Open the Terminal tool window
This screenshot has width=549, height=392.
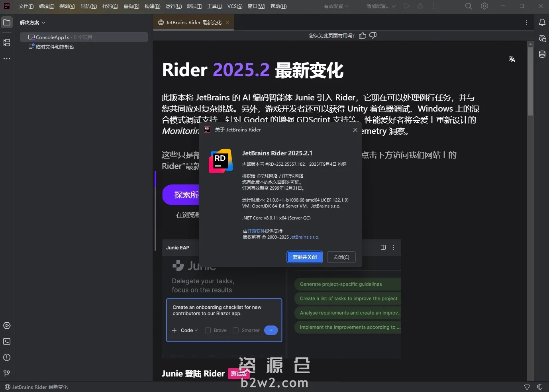(x=7, y=341)
